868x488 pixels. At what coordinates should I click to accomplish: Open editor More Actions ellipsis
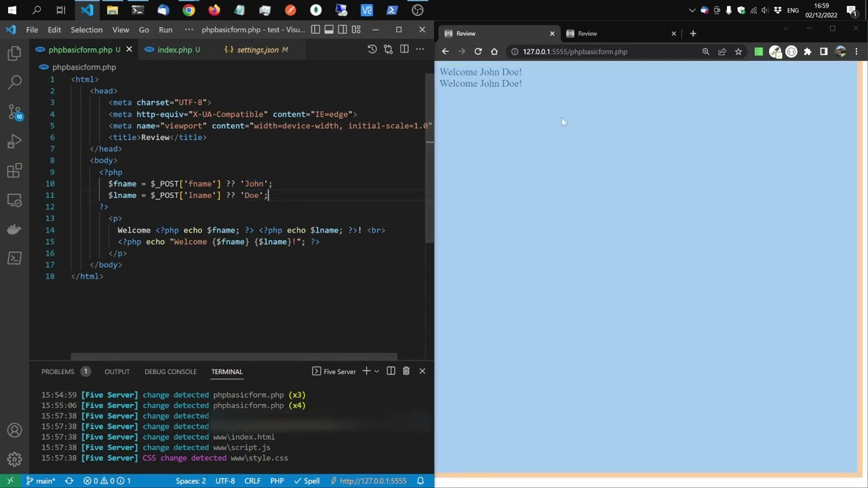click(x=420, y=49)
